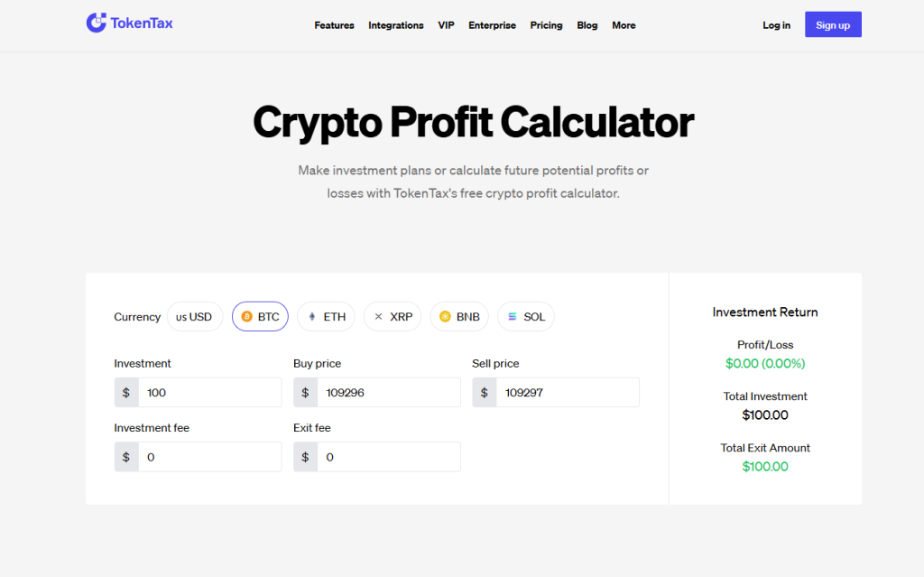Open the Features navigation item
Viewport: 924px width, 577px height.
(334, 25)
